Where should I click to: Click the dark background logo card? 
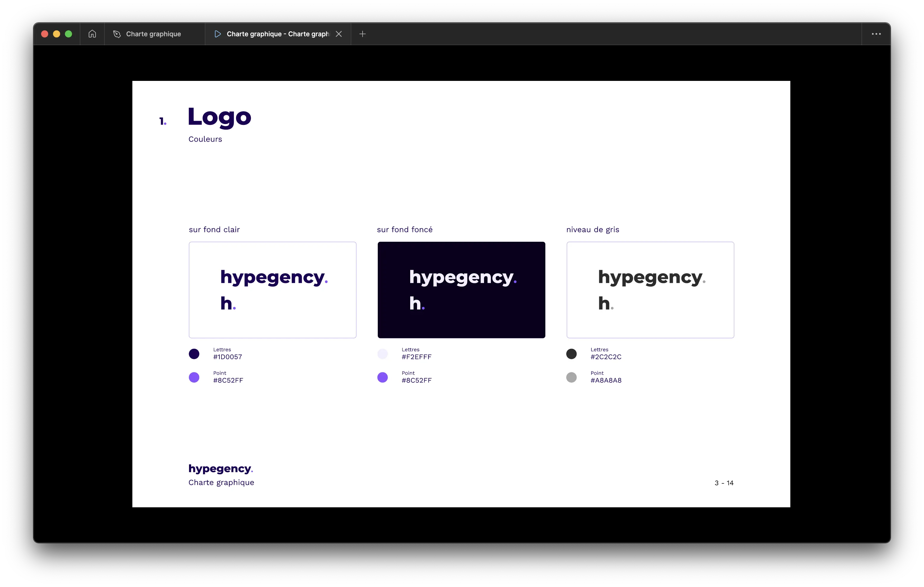[x=461, y=290]
